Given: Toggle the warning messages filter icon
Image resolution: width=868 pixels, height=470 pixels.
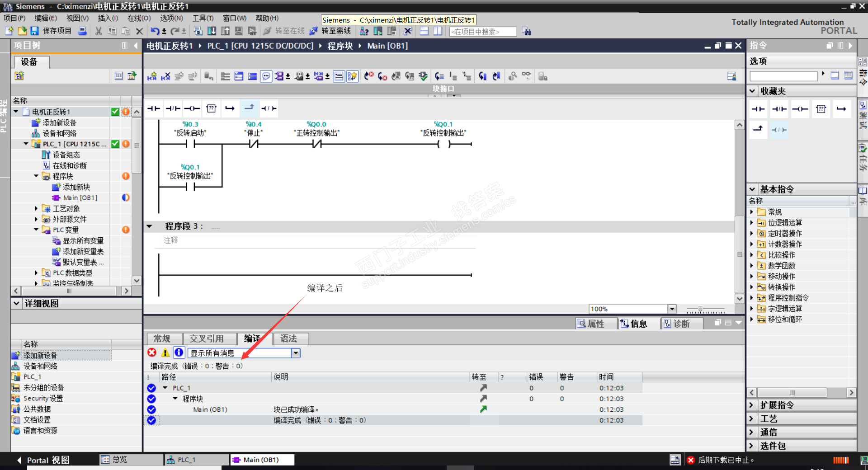Looking at the screenshot, I should tap(165, 352).
